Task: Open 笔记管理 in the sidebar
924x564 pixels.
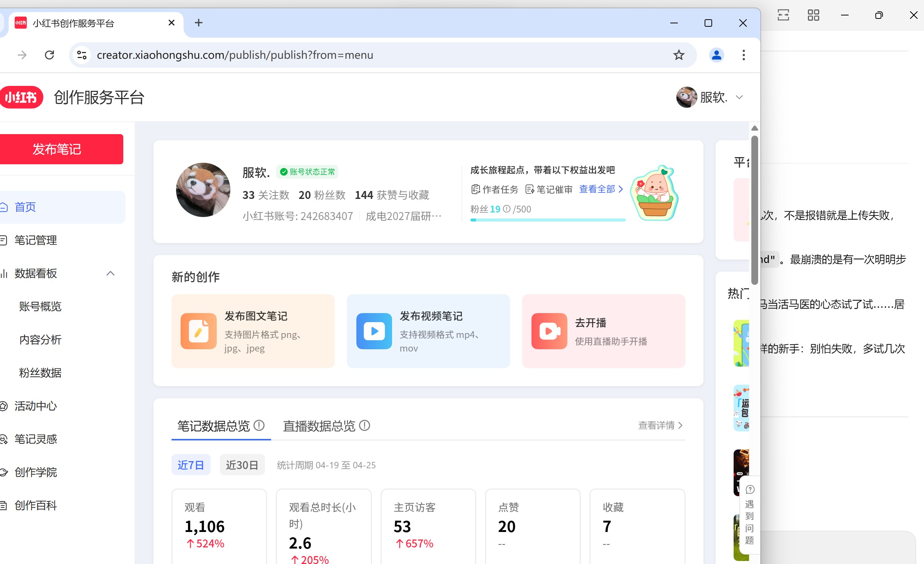Action: point(36,240)
